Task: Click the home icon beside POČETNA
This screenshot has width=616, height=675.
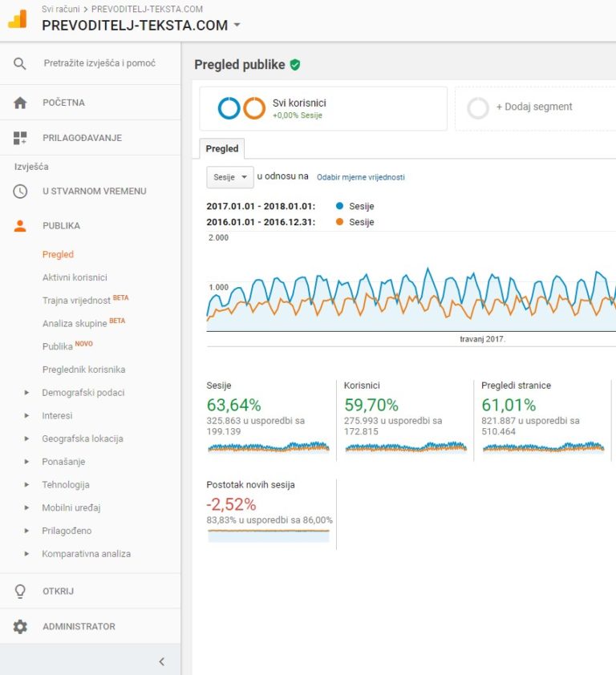Action: coord(20,103)
